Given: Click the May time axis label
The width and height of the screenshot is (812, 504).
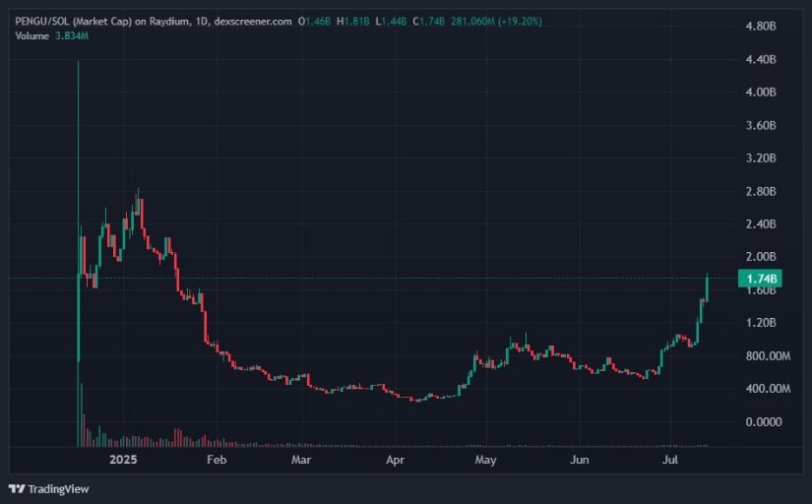Looking at the screenshot, I should click(x=486, y=460).
